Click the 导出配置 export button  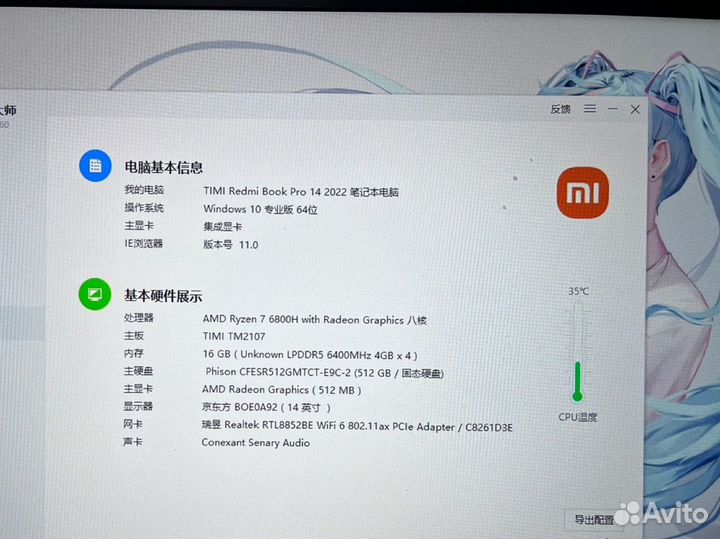(594, 520)
